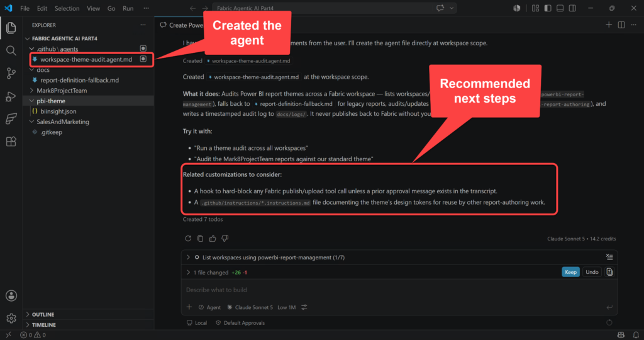644x340 pixels.
Task: Open the Manage gear in activity bar
Action: pyautogui.click(x=11, y=318)
